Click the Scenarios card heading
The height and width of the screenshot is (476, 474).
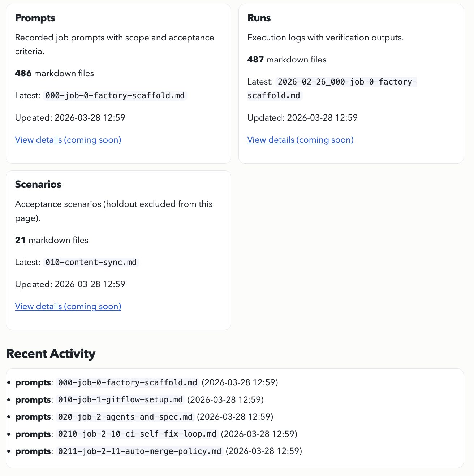[38, 184]
